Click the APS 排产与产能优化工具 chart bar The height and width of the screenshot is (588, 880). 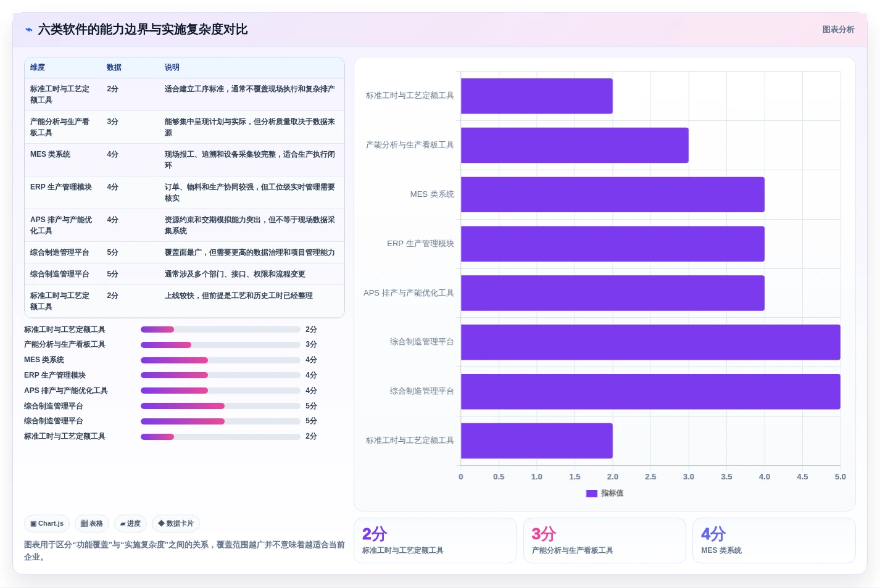click(x=613, y=293)
